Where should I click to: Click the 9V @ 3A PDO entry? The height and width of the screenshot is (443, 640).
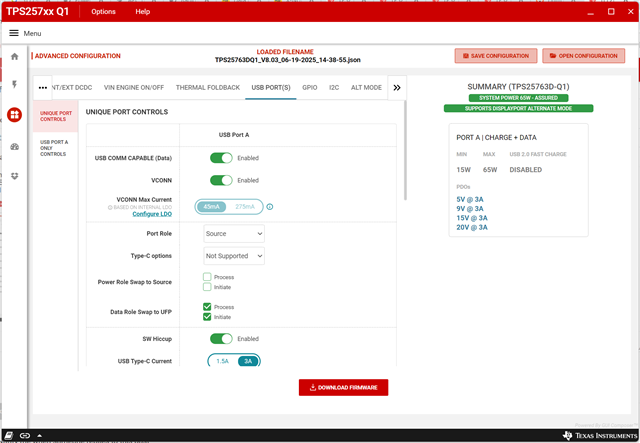(470, 209)
